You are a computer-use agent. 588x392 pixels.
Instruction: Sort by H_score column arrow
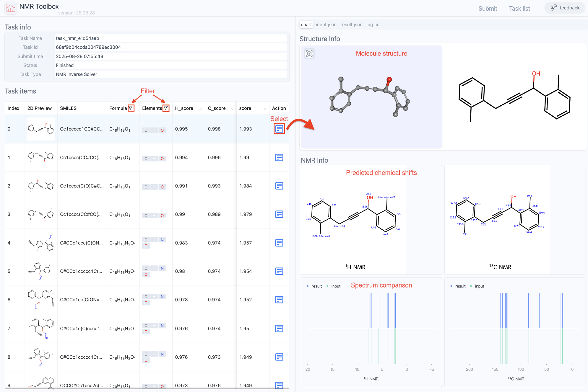[200, 108]
